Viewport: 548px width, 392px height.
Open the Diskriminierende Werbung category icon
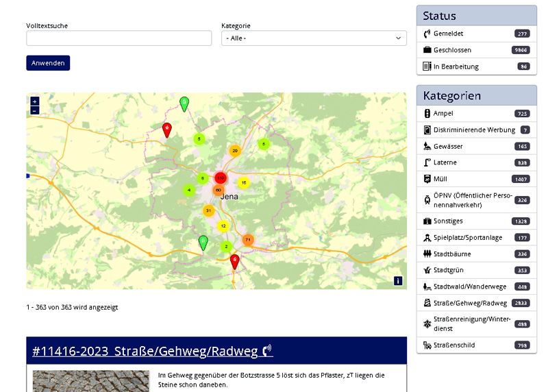tap(427, 130)
